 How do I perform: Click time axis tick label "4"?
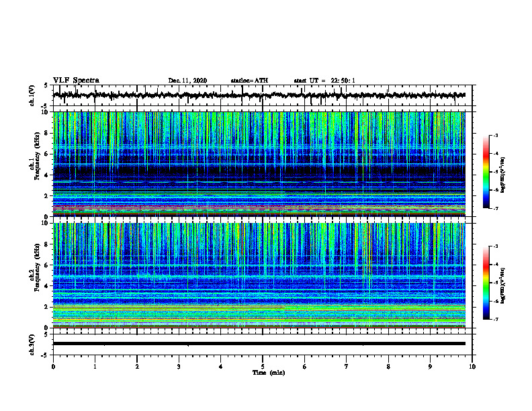point(220,367)
